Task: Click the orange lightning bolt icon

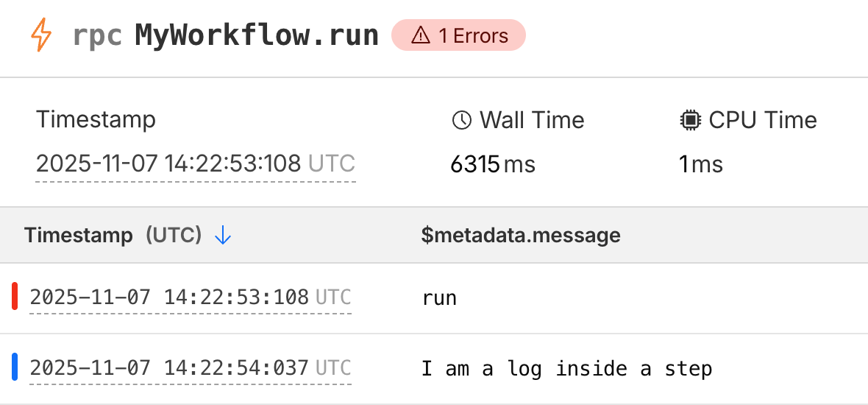Action: [41, 35]
